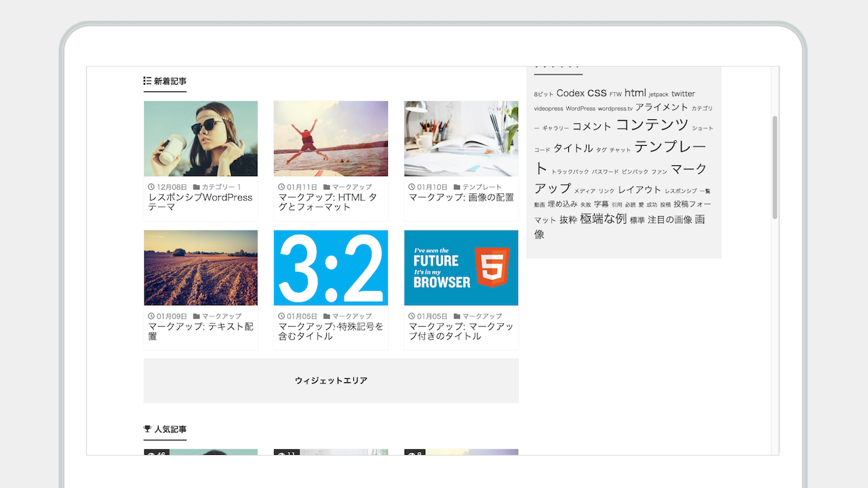Click the list icon beside 新着記事 heading
Screen dimensions: 868x488
tap(147, 81)
